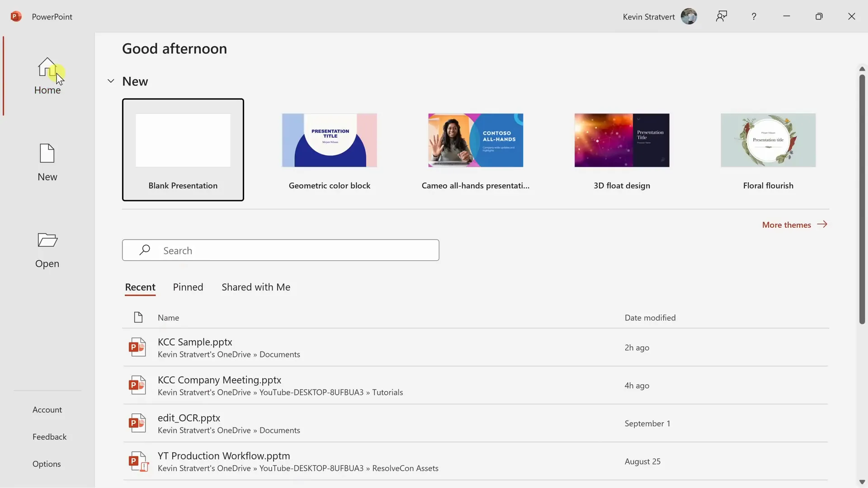Click the PowerPoint logo in title bar
Viewport: 868px width, 488px height.
16,16
